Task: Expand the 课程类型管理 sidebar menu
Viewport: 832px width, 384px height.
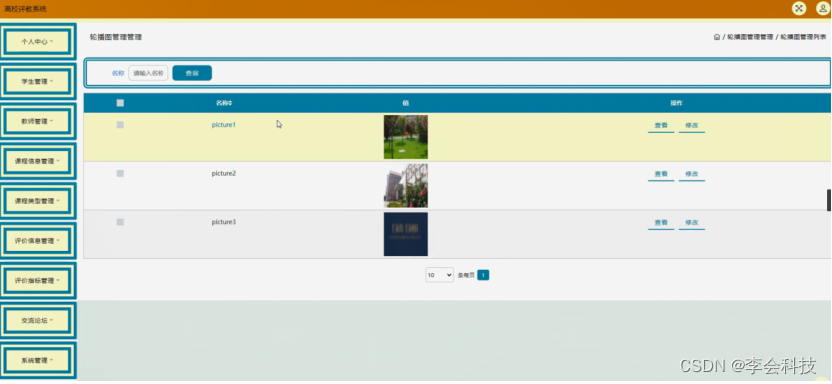Action: pyautogui.click(x=38, y=201)
